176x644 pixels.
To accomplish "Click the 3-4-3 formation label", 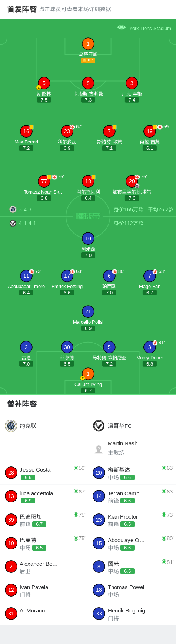I will coord(25,209).
